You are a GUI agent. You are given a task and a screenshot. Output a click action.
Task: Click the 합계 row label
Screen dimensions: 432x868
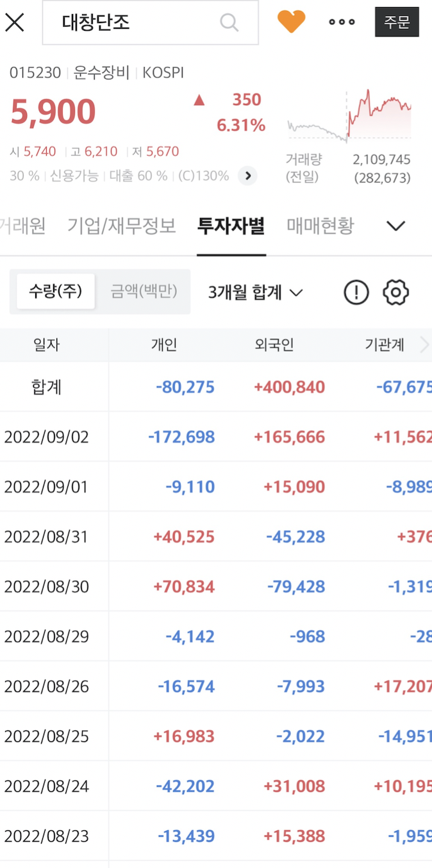[46, 387]
